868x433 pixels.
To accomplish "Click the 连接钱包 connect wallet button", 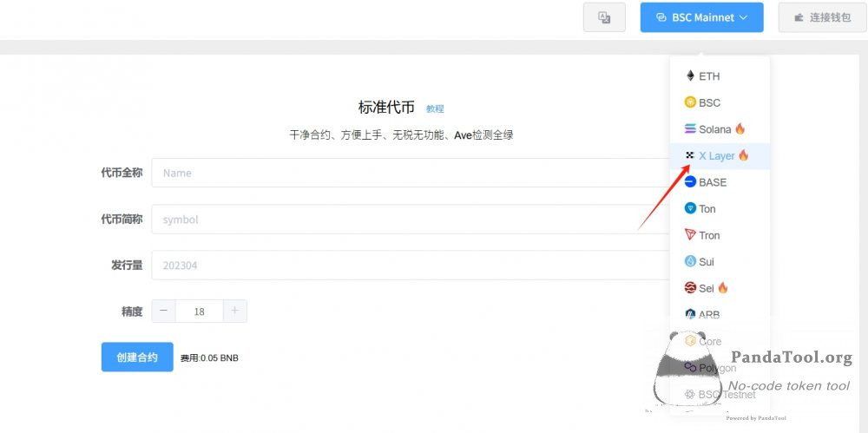I will (x=822, y=17).
